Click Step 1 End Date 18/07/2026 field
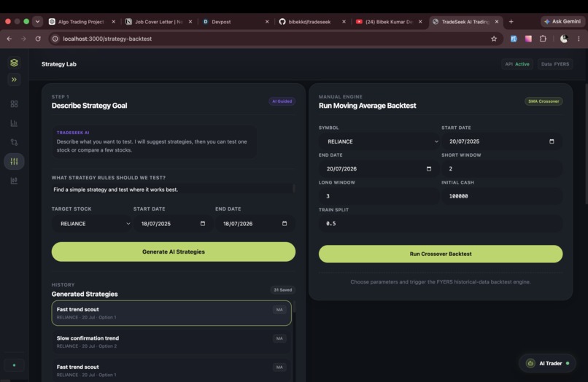The height and width of the screenshot is (382, 588). (255, 223)
